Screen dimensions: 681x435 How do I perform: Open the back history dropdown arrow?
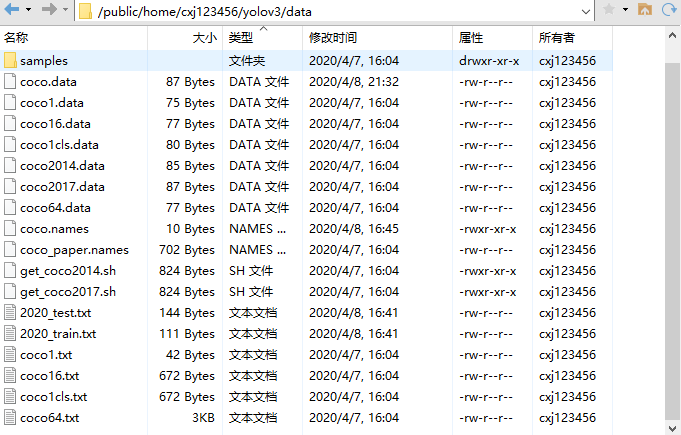[x=29, y=9]
